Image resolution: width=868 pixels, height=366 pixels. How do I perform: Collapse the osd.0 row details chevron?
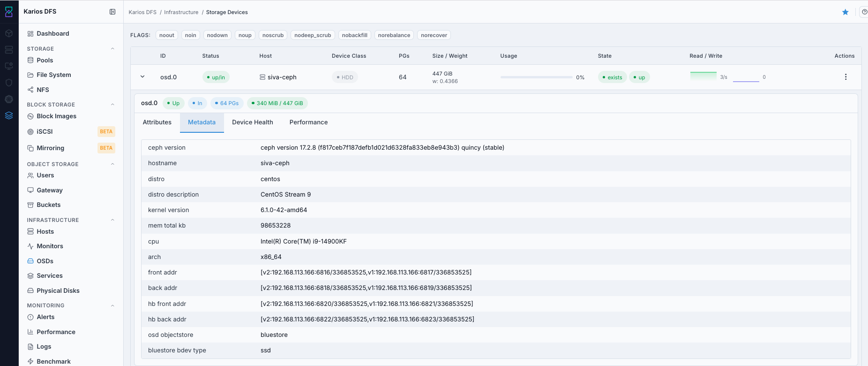[142, 77]
